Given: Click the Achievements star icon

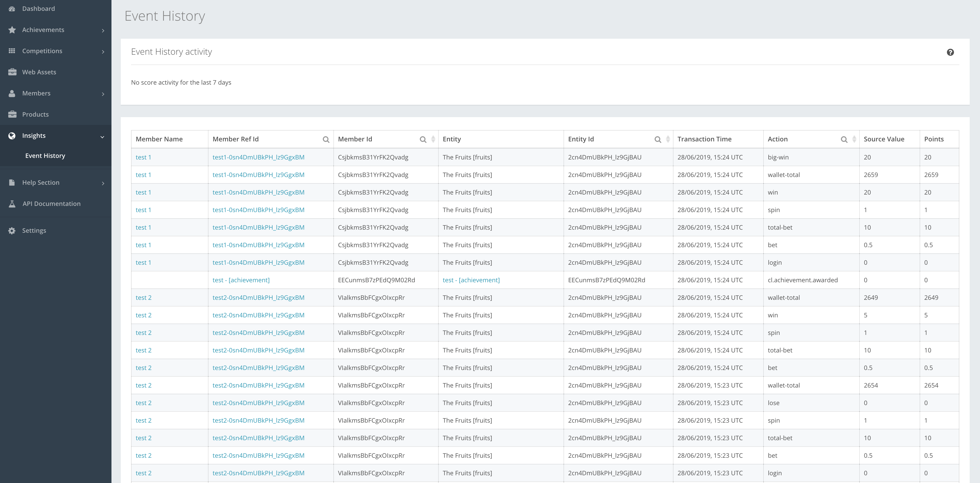Looking at the screenshot, I should point(12,30).
